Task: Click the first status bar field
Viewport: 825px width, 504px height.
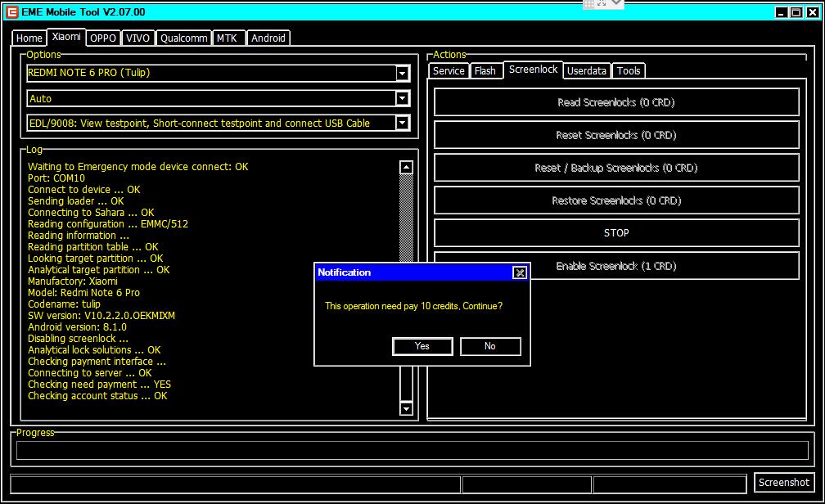Action: coord(235,484)
